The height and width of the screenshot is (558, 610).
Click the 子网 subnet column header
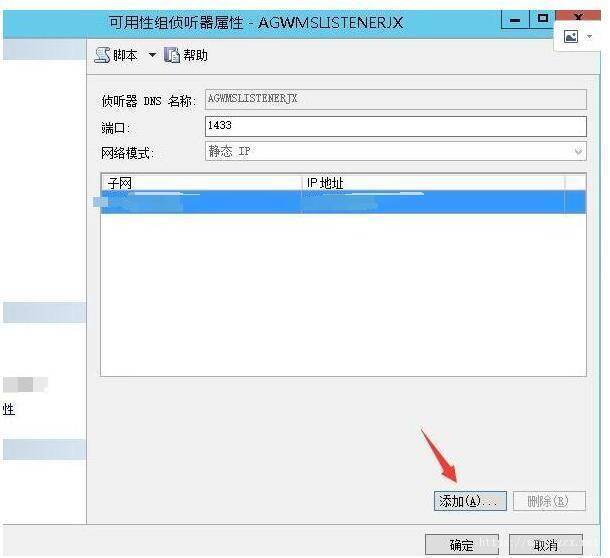click(202, 182)
